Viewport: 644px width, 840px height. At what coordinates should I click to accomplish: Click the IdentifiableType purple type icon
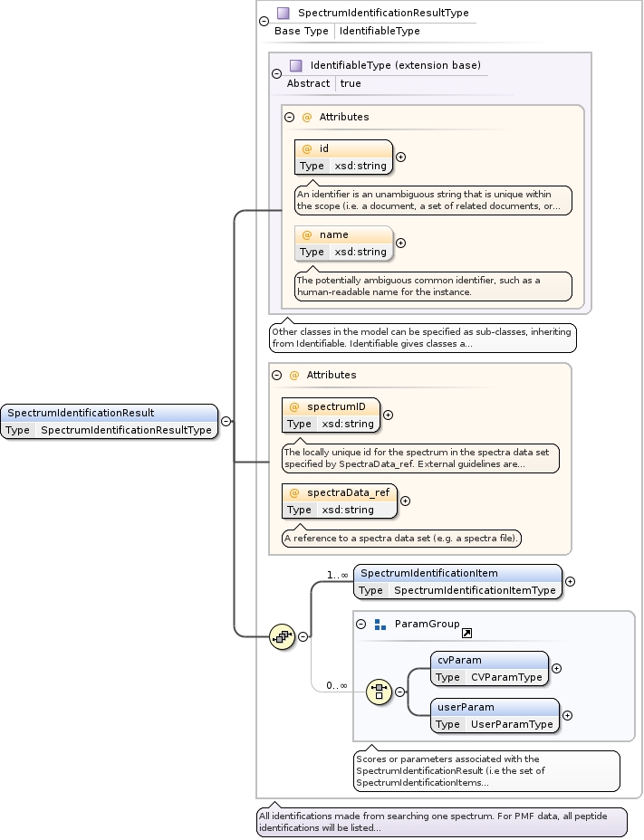[x=295, y=66]
